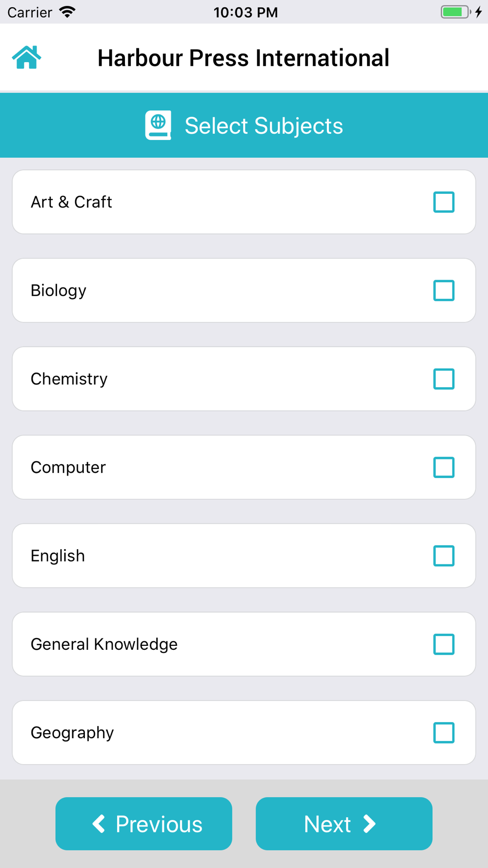Enable the Chemistry checkbox
This screenshot has width=488, height=868.
(444, 379)
